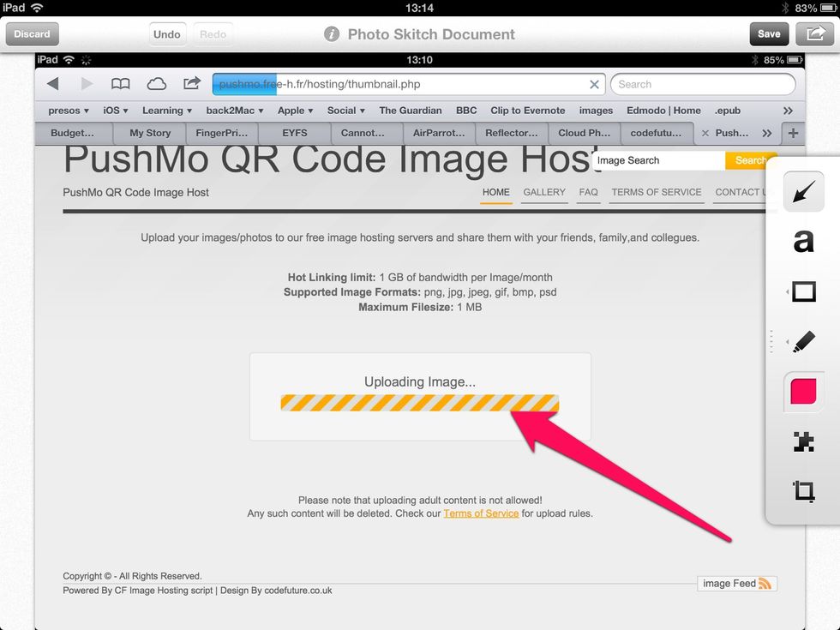The width and height of the screenshot is (840, 630).
Task: Switch to the FingerPri... tab
Action: (x=222, y=133)
